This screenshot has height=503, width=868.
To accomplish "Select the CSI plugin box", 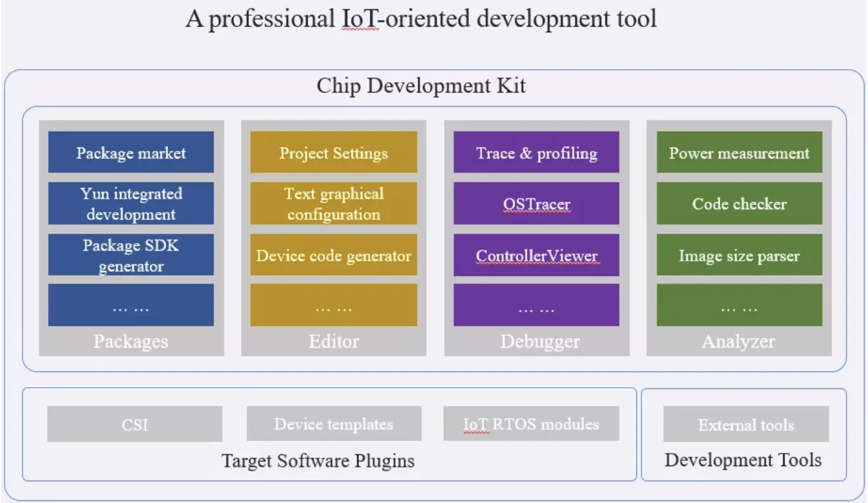I will coord(135,424).
